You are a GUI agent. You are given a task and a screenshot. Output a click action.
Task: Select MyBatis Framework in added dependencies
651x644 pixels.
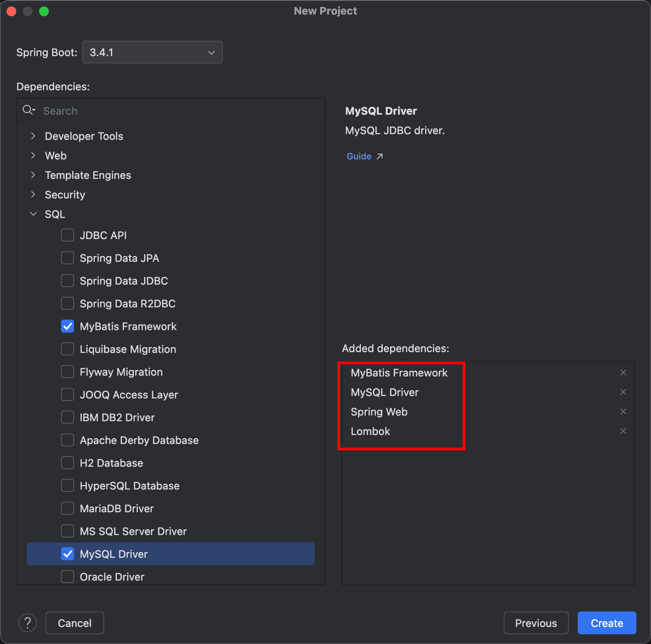[x=399, y=372]
